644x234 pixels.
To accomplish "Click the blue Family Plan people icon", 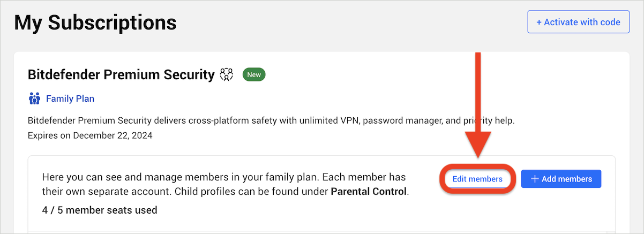I will [34, 99].
